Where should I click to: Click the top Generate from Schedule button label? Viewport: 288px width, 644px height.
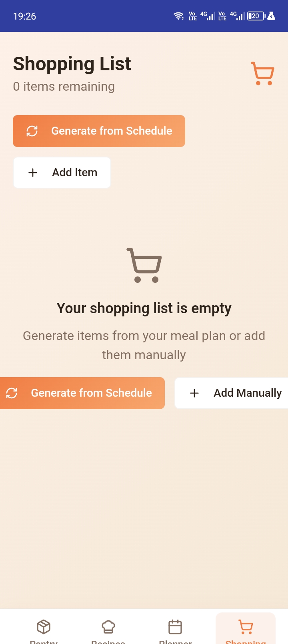[112, 131]
